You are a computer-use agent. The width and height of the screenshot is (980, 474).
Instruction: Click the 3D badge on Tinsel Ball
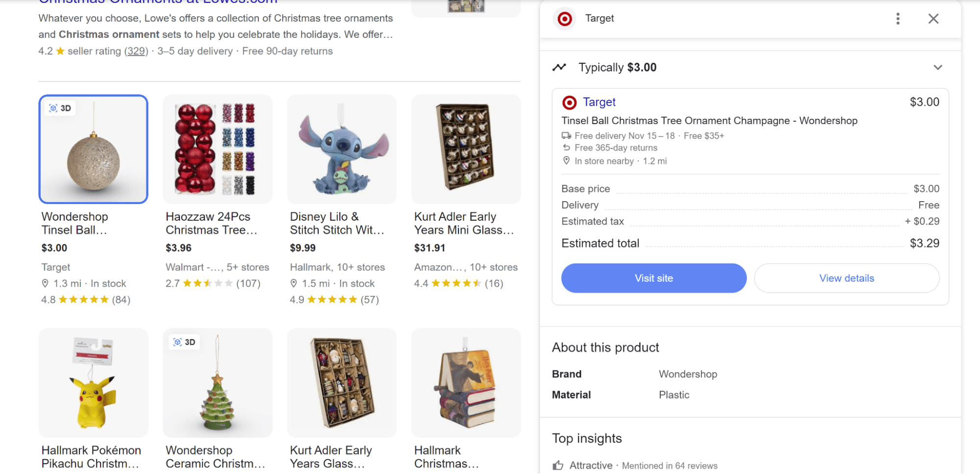60,108
